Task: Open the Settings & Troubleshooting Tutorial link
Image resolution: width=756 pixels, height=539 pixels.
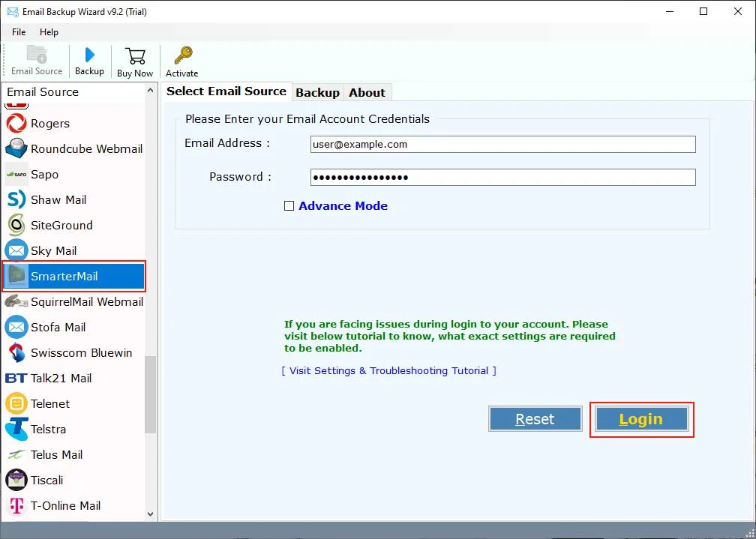Action: point(388,370)
